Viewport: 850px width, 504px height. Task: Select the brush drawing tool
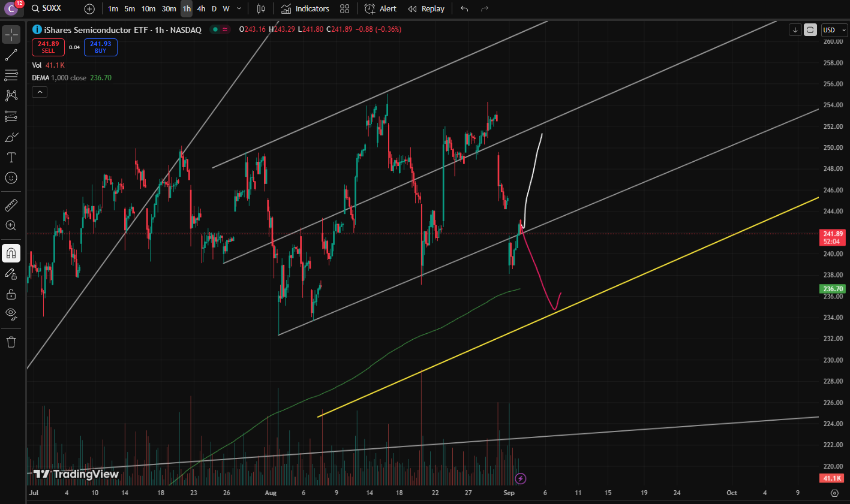pos(11,137)
